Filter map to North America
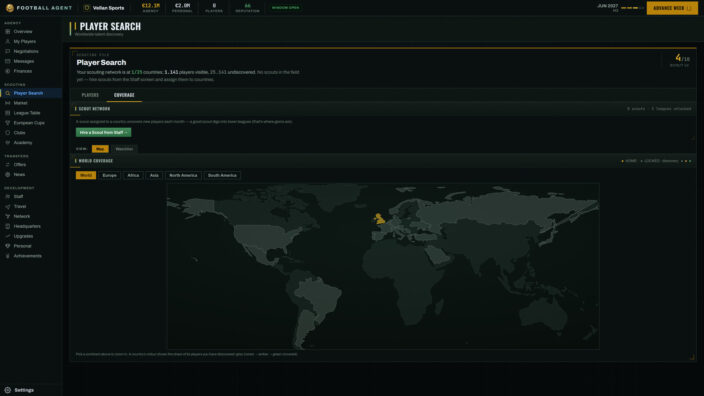 (183, 175)
